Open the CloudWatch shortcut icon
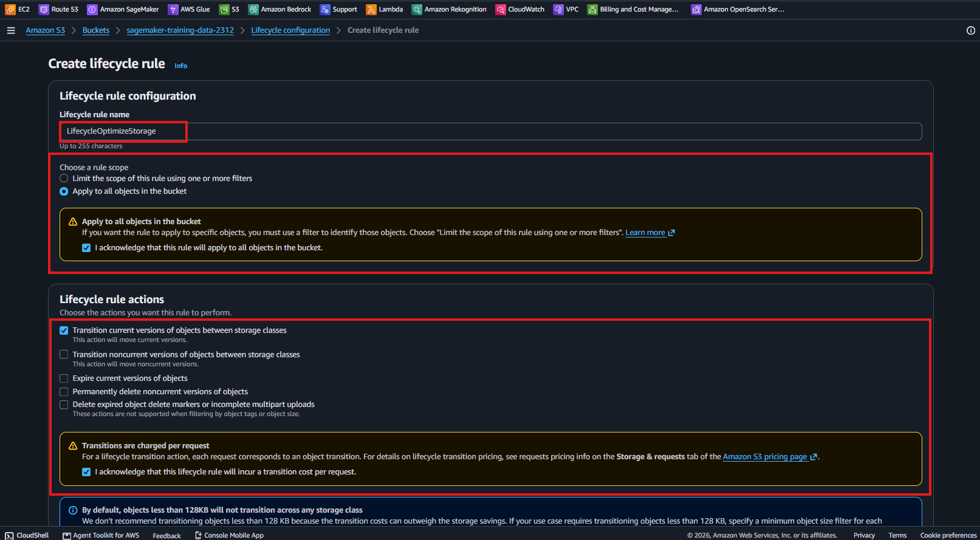Image resolution: width=980 pixels, height=540 pixels. pyautogui.click(x=501, y=9)
